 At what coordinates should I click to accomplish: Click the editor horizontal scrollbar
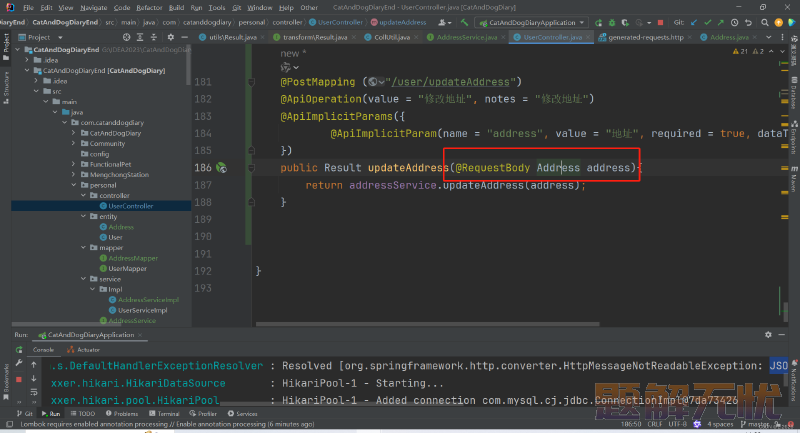pos(428,324)
